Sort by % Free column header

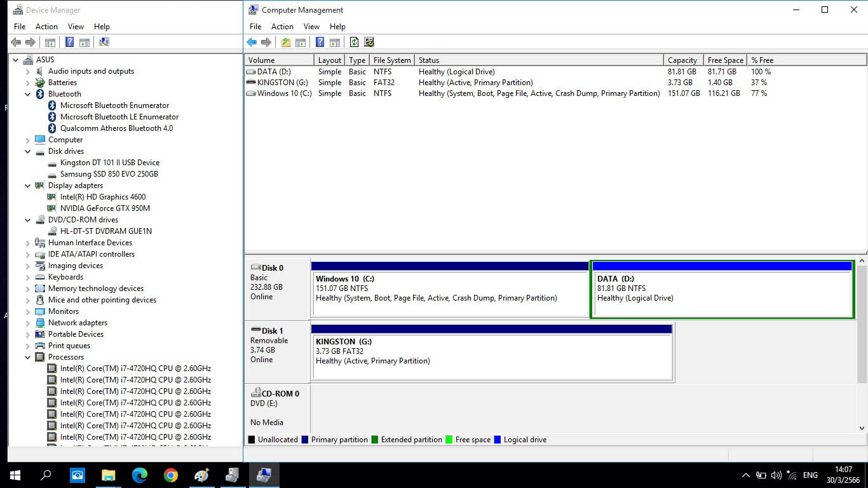[806, 60]
